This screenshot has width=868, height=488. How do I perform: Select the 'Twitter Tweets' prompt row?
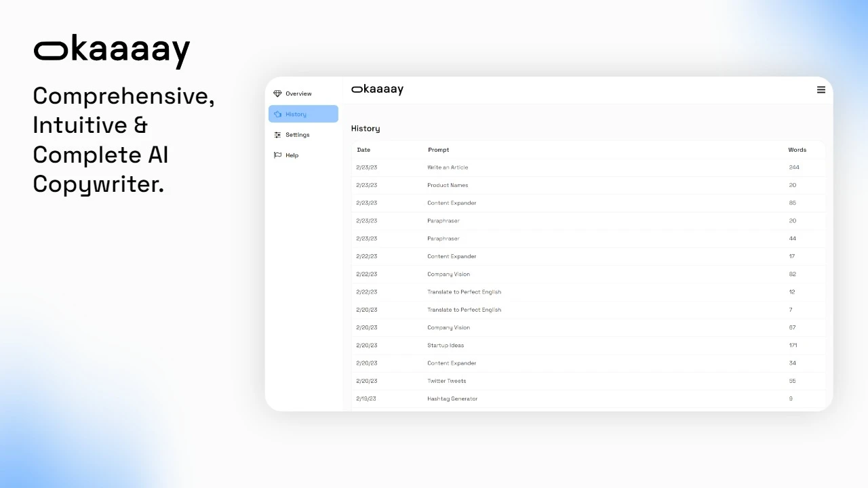[x=589, y=381]
